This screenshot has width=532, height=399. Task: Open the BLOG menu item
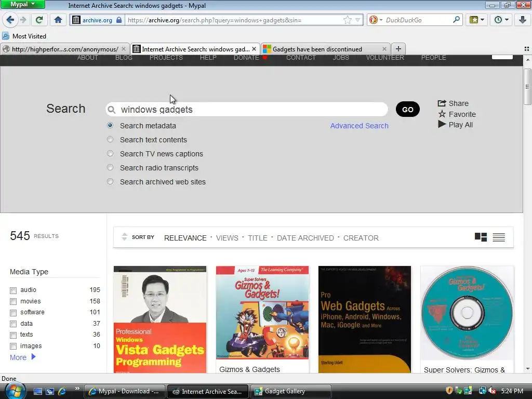[124, 58]
